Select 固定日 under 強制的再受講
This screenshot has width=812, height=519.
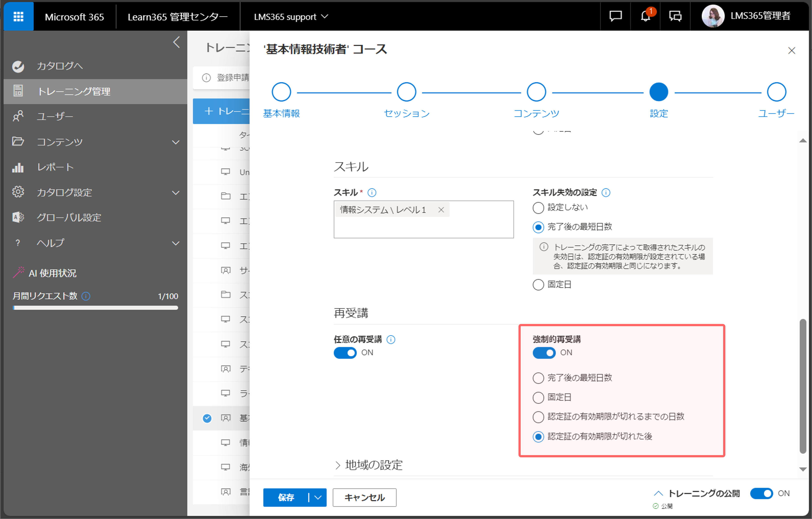[538, 398]
